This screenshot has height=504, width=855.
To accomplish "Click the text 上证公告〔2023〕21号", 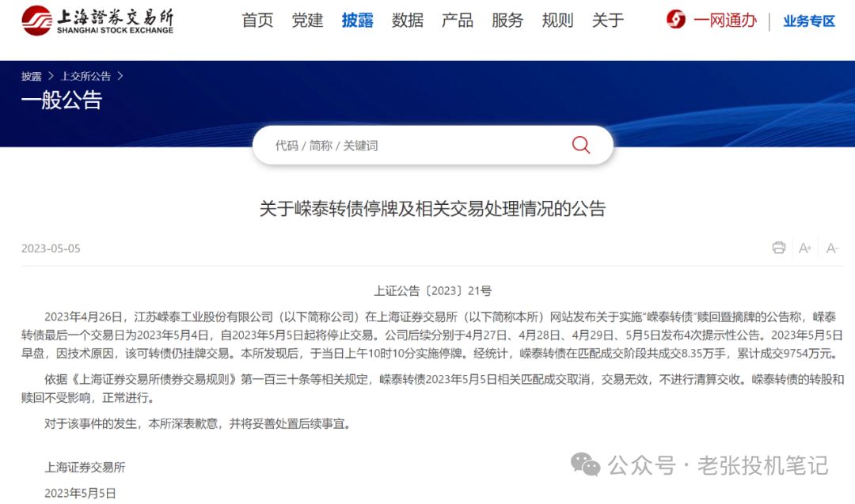I will [432, 291].
